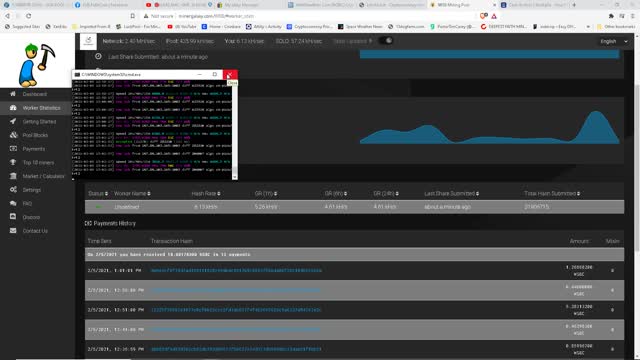640x360 pixels.
Task: Open the browser extensions puzzle icon
Action: [x=611, y=16]
